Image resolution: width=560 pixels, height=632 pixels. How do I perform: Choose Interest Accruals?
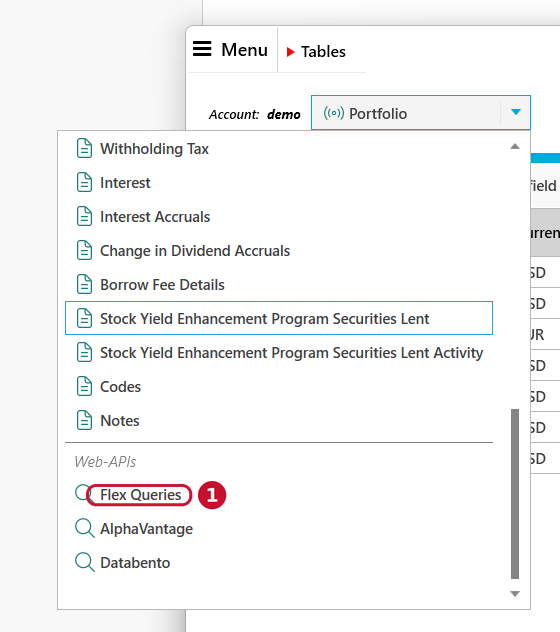coord(155,217)
